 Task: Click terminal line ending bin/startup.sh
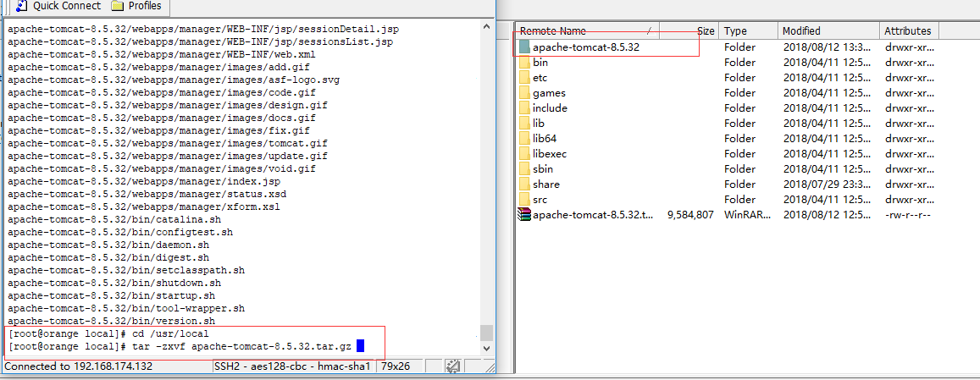[111, 295]
